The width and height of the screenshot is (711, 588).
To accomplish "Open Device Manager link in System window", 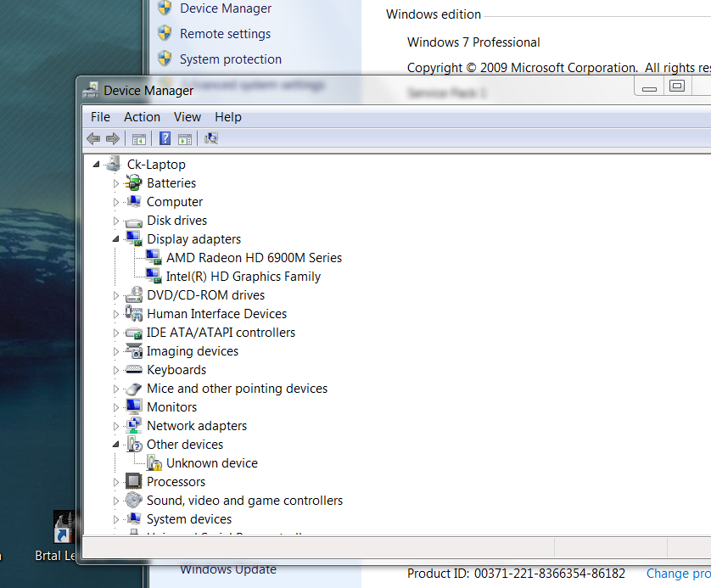I will (x=226, y=8).
